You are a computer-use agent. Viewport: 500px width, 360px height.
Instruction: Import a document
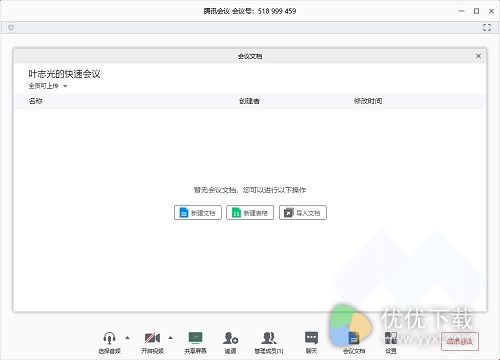point(303,212)
